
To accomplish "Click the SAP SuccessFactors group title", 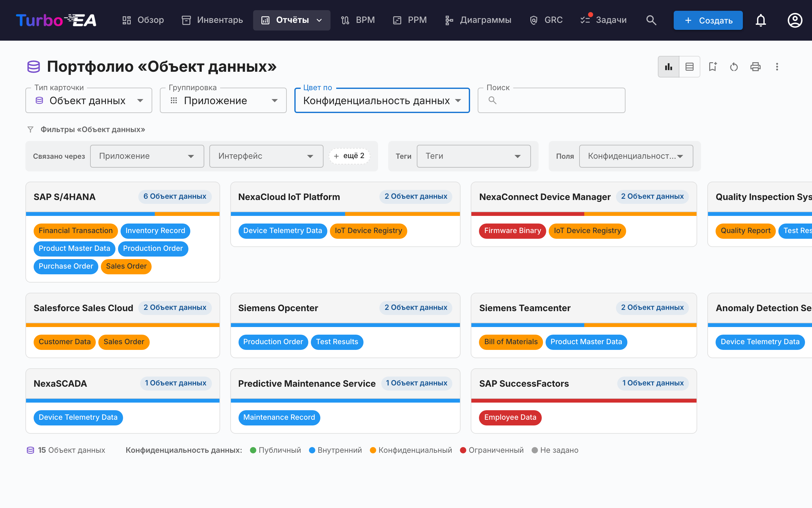I will [x=524, y=384].
